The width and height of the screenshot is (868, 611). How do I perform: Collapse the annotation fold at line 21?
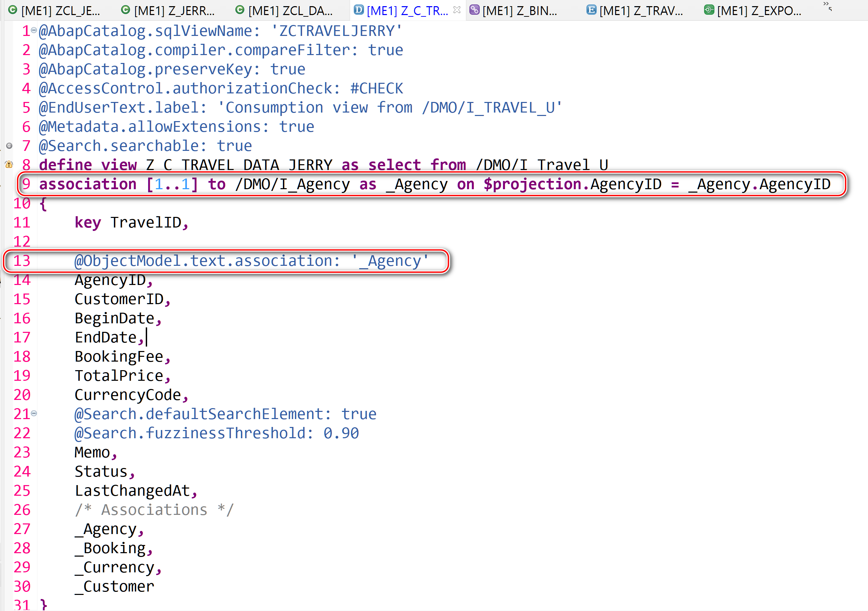[34, 413]
